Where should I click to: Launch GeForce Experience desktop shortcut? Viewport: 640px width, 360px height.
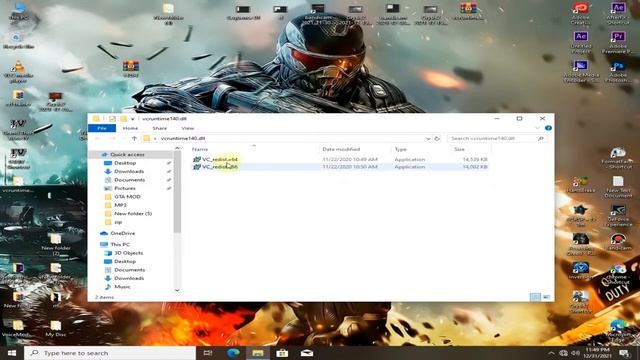618,216
